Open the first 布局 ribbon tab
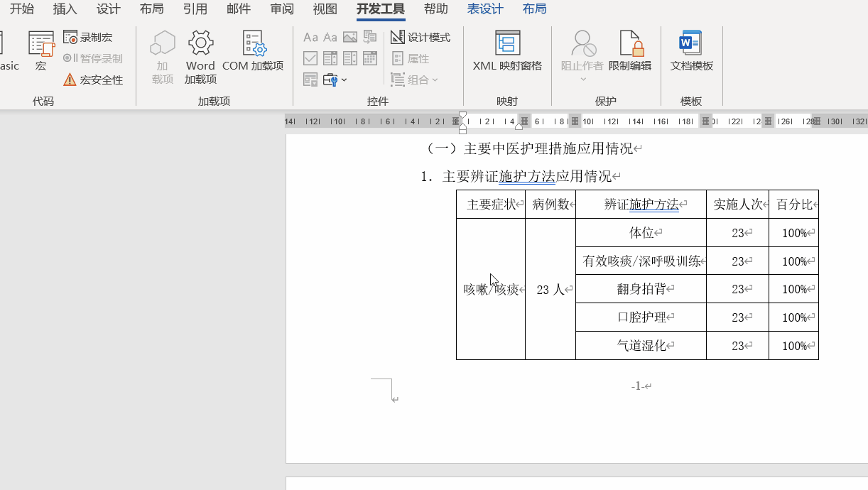868x490 pixels. [152, 9]
